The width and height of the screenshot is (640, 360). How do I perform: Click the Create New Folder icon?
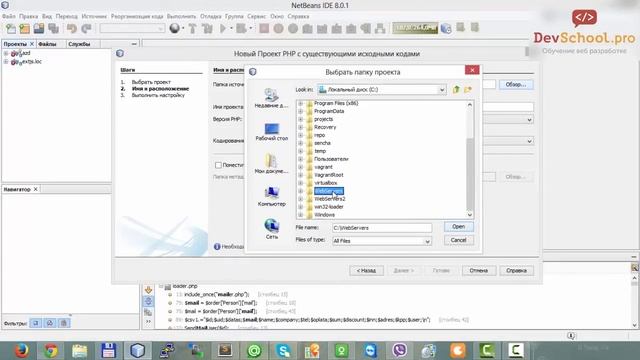click(x=468, y=89)
